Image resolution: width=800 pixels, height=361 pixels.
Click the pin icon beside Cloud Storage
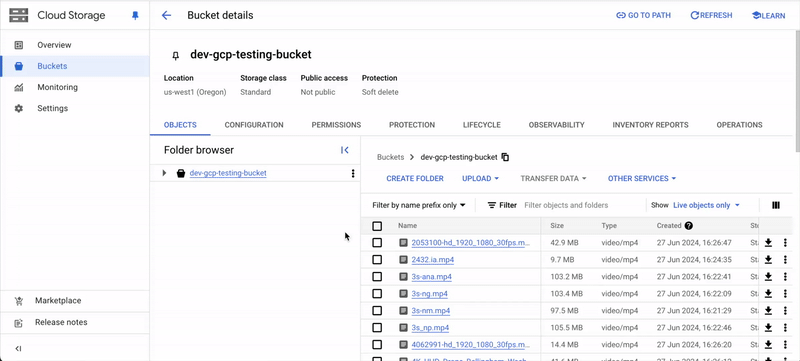(135, 16)
